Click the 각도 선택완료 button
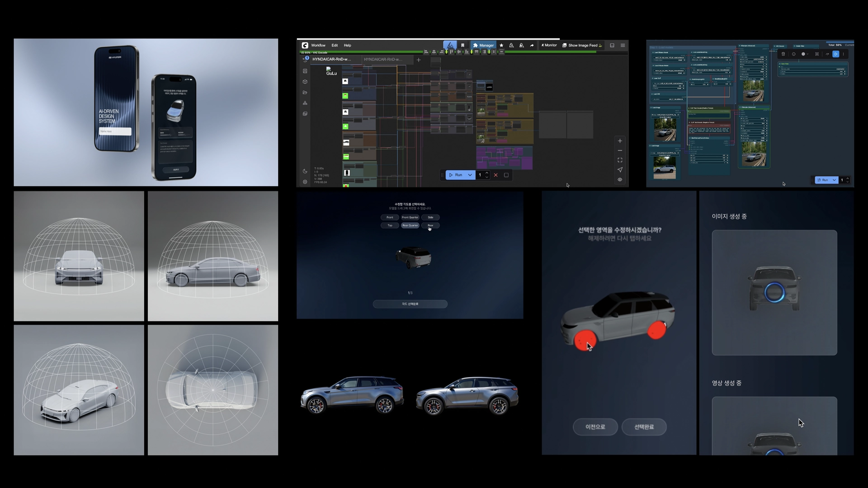The height and width of the screenshot is (488, 868). point(410,304)
